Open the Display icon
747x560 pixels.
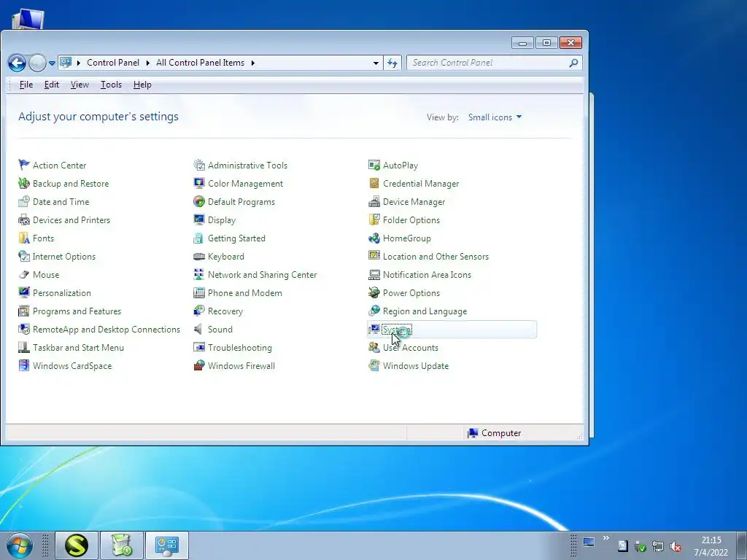pyautogui.click(x=199, y=219)
